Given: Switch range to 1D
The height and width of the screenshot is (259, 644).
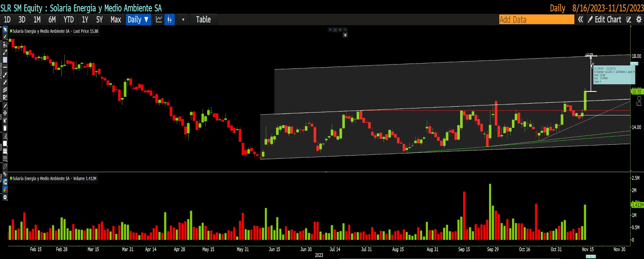Looking at the screenshot, I should click(7, 19).
